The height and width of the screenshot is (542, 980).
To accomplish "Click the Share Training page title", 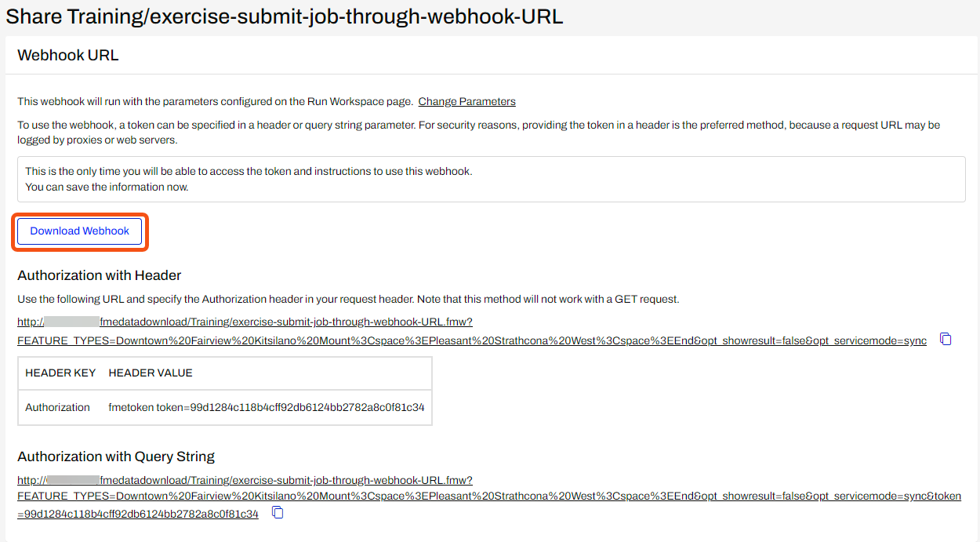I will [284, 16].
